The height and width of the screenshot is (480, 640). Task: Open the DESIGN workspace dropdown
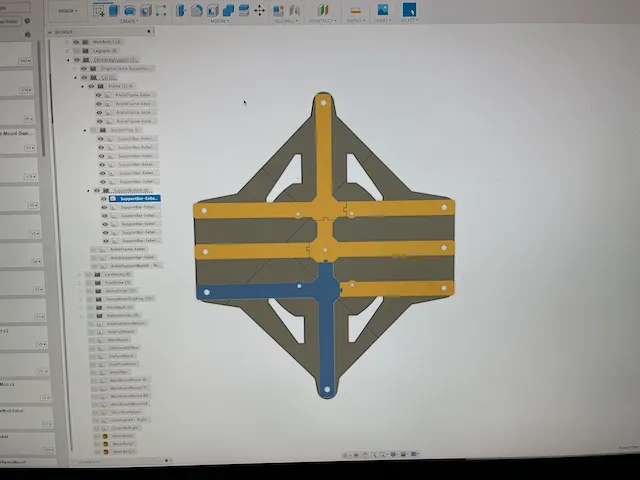point(68,11)
